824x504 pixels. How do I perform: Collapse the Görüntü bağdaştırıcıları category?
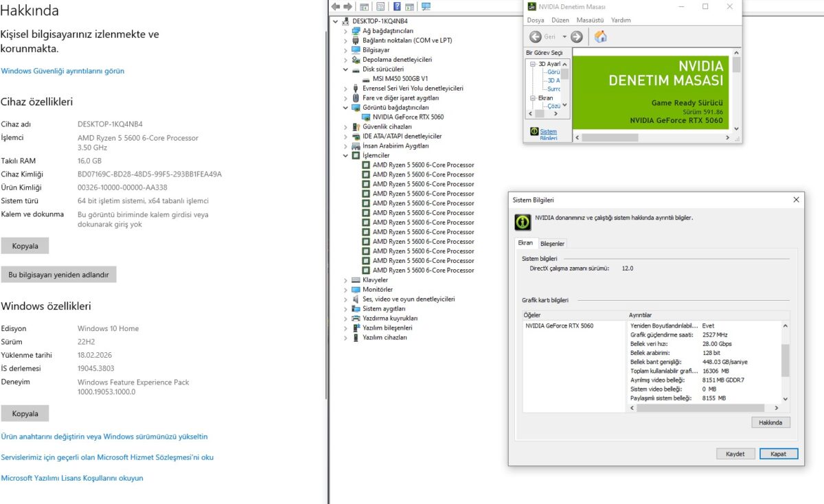click(x=345, y=107)
